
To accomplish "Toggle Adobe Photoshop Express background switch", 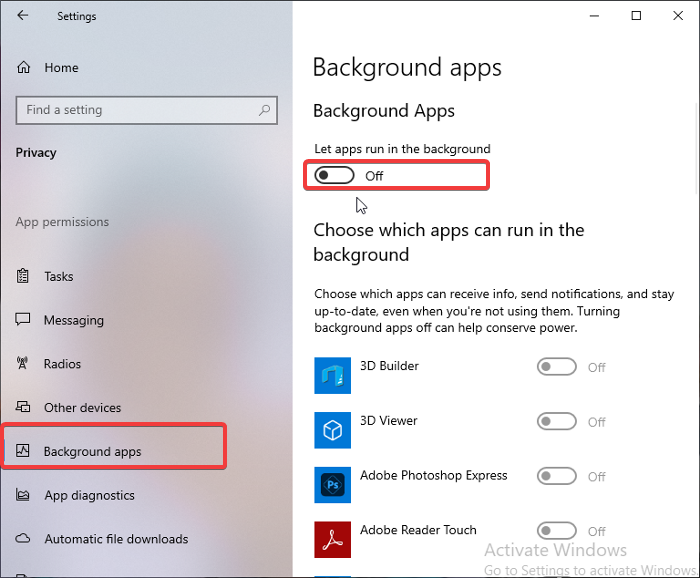I will 557,476.
